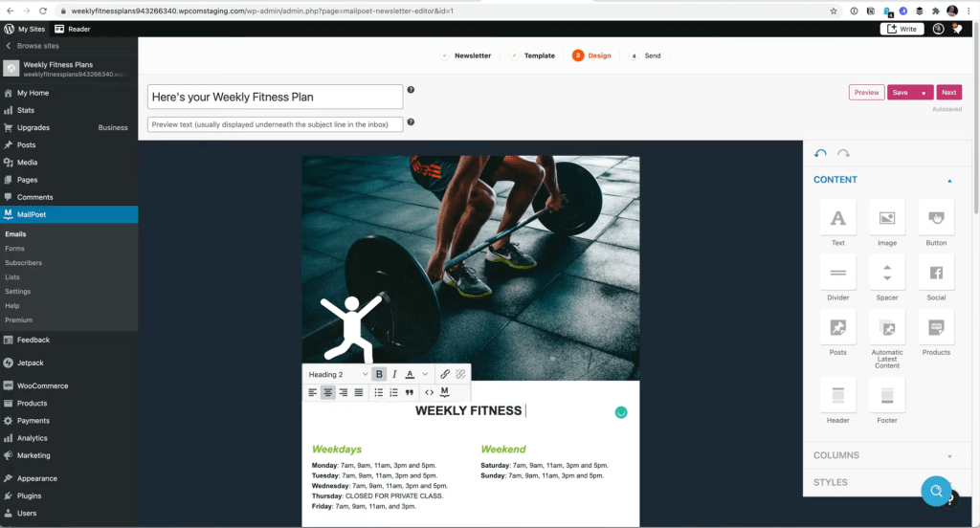Image resolution: width=980 pixels, height=528 pixels.
Task: Toggle italic formatting in the text toolbar
Action: coord(394,374)
